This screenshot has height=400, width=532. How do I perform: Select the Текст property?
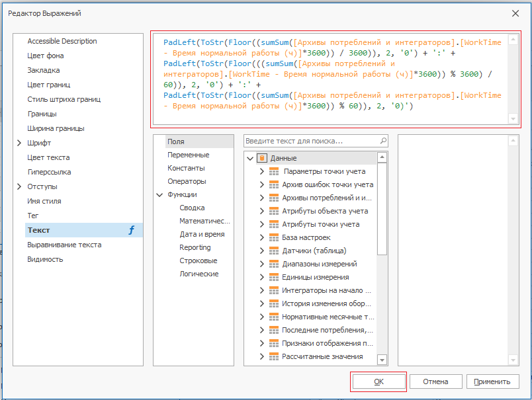click(84, 230)
